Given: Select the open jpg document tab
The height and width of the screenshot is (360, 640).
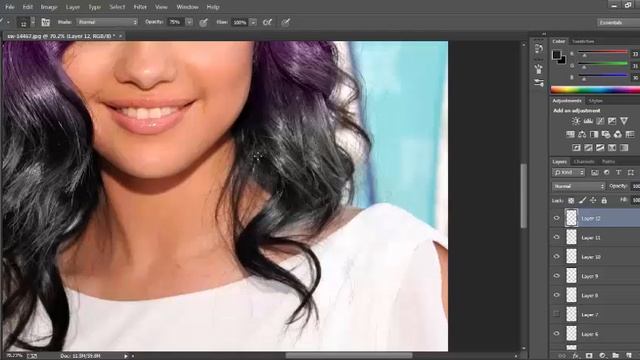Looking at the screenshot, I should pyautogui.click(x=63, y=36).
